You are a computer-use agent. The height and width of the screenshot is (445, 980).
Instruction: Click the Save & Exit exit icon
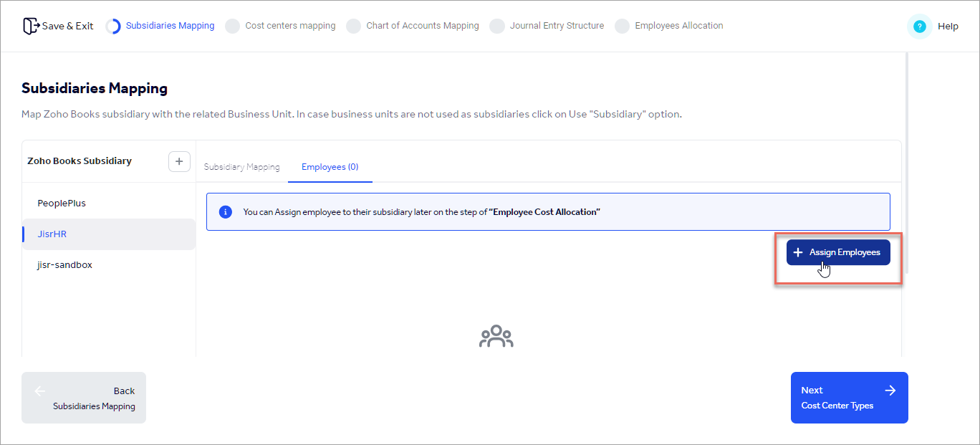(30, 25)
